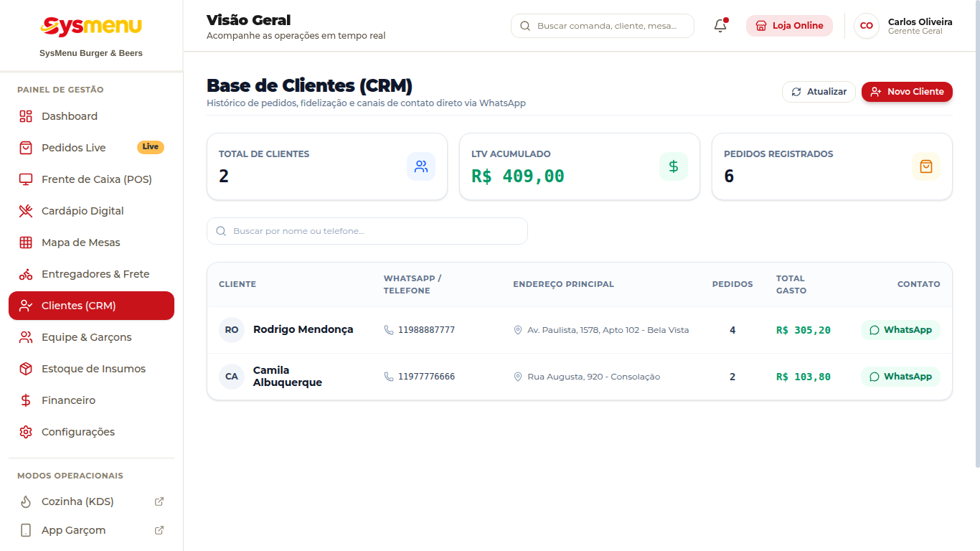Click the Pedidos Registrados bag icon

pyautogui.click(x=926, y=166)
